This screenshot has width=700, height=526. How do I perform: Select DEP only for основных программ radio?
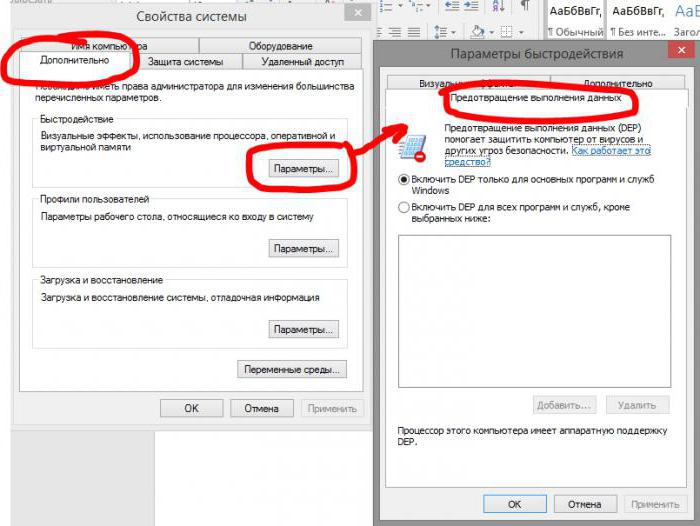[404, 180]
